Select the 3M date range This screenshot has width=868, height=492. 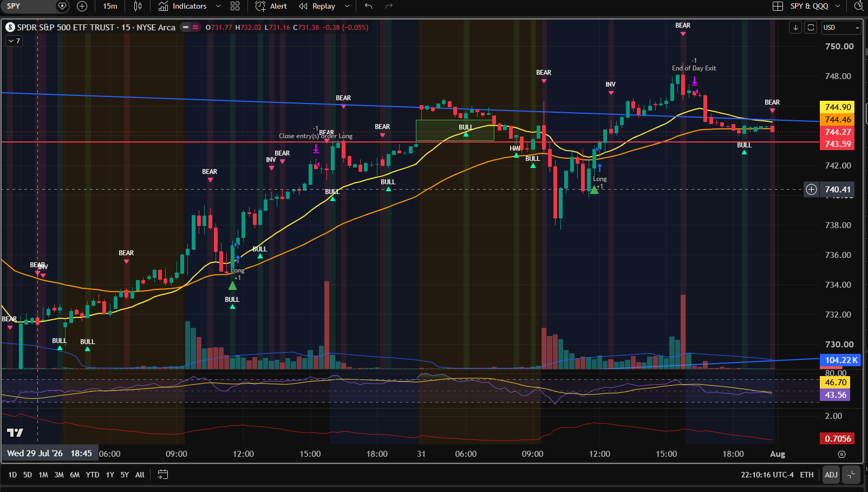click(x=59, y=475)
